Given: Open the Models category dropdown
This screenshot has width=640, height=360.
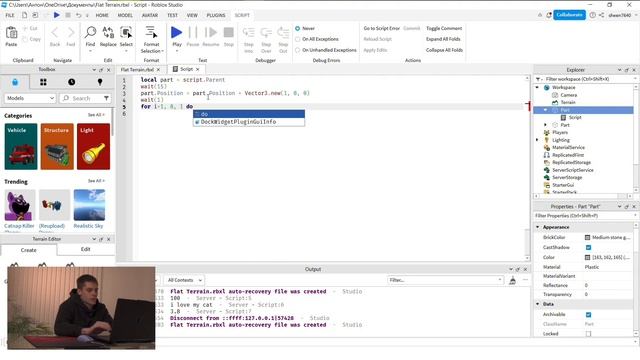Looking at the screenshot, I should pos(30,98).
